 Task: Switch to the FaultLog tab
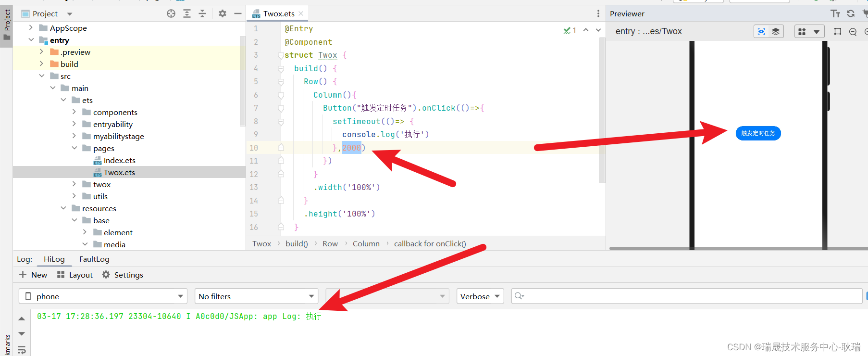(x=94, y=259)
